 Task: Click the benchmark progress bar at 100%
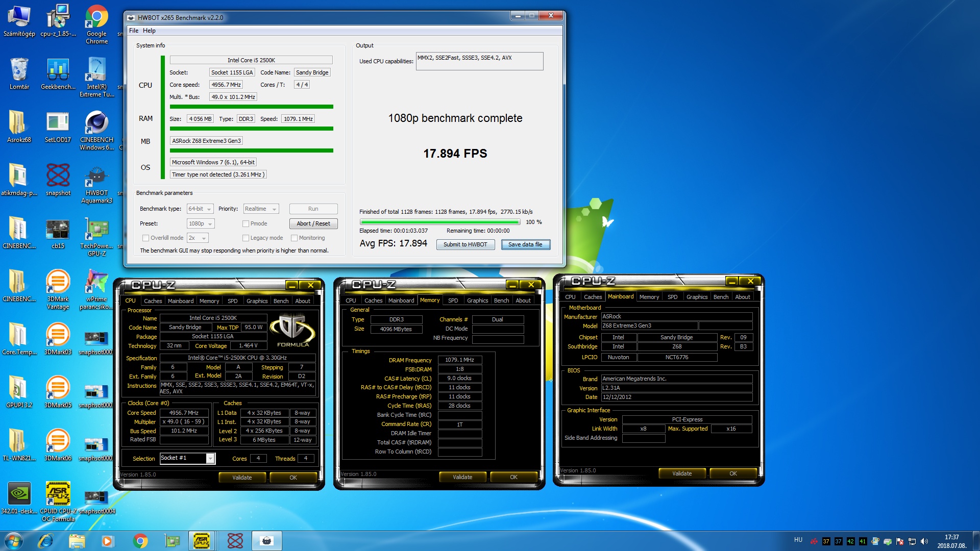coord(440,222)
